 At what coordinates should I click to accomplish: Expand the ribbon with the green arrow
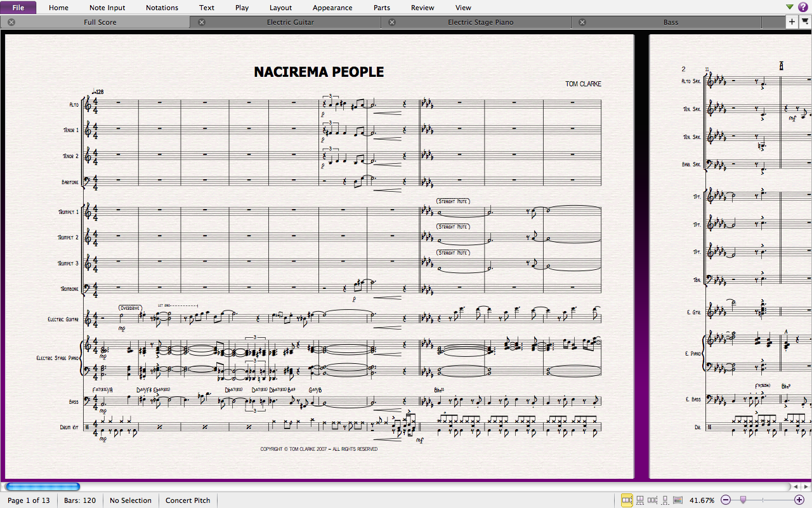point(790,7)
